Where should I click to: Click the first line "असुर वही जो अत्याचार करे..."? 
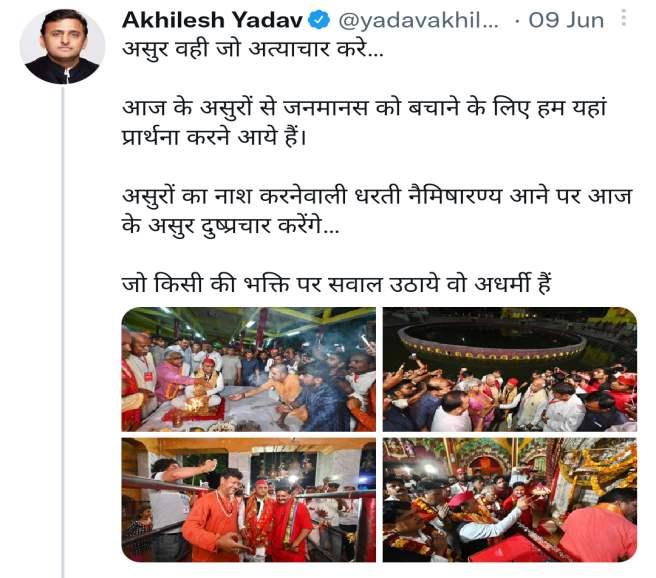[x=253, y=50]
